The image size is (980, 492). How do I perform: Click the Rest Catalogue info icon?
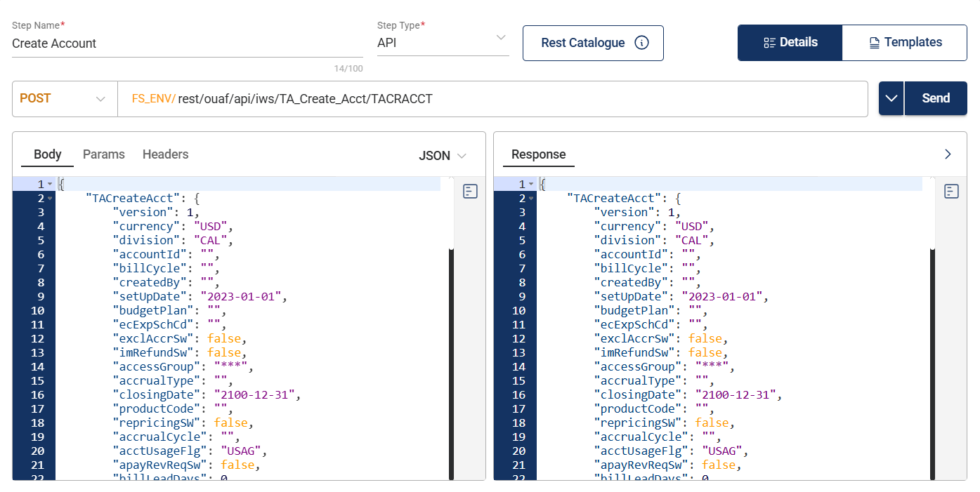[x=641, y=43]
